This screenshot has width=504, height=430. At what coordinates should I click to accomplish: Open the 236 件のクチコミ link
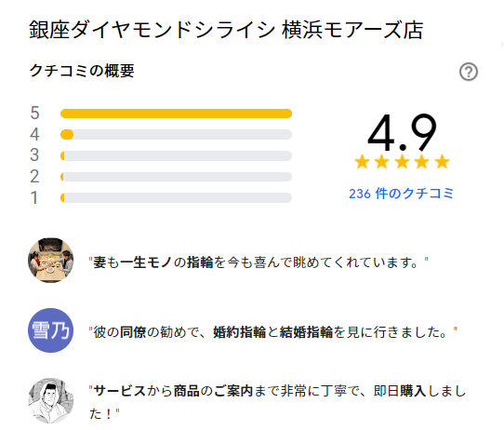point(401,194)
